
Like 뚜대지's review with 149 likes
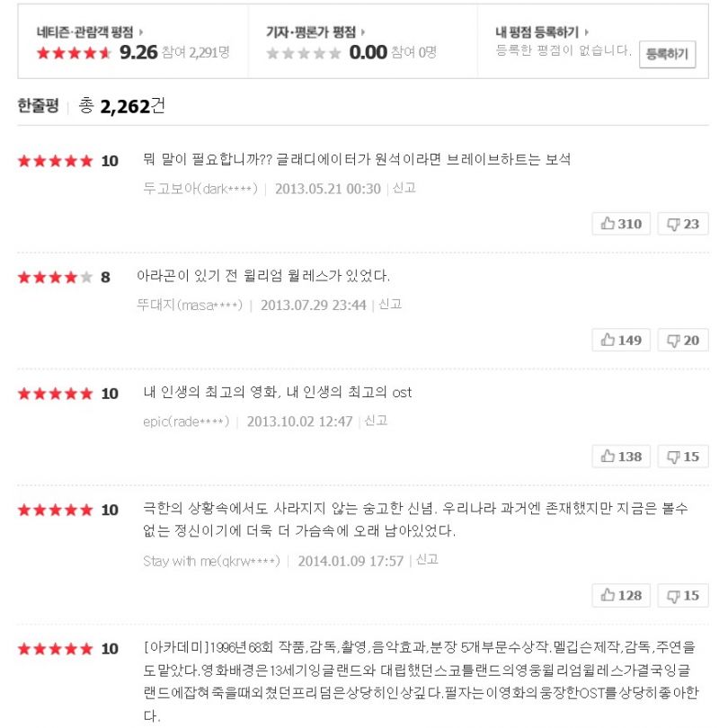[x=621, y=340]
